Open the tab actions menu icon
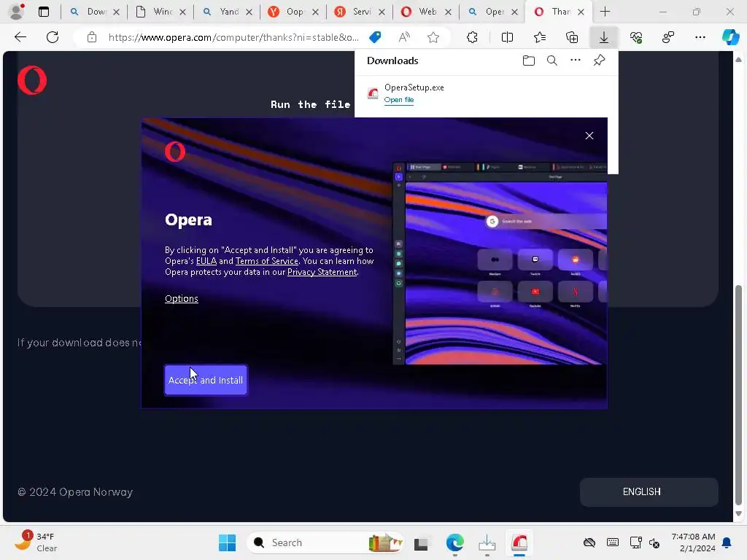 (x=44, y=12)
